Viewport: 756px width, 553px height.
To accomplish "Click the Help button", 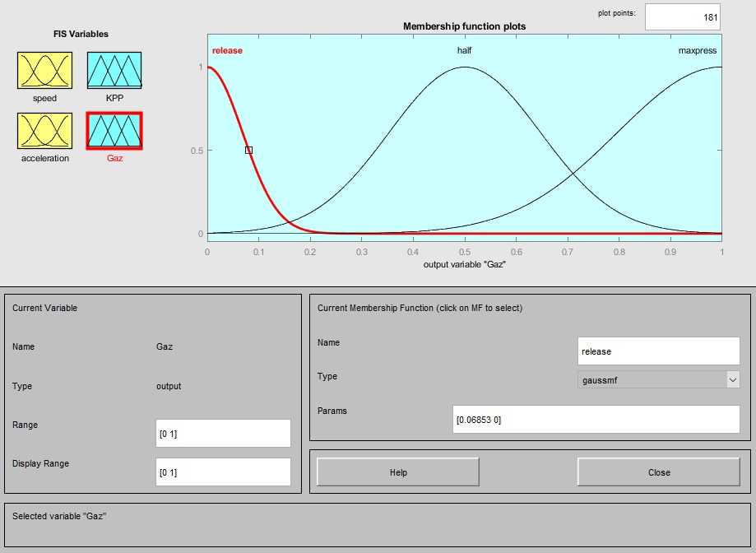I will point(398,472).
